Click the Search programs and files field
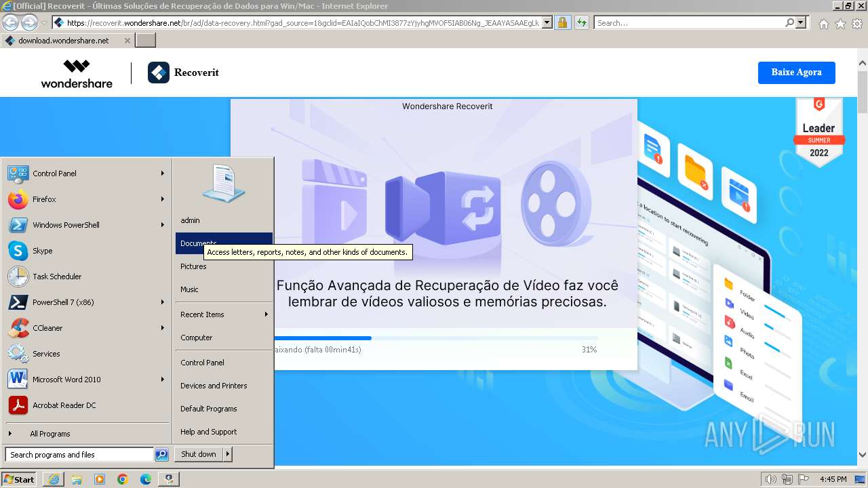Viewport: 868px width, 488px height. tap(79, 455)
